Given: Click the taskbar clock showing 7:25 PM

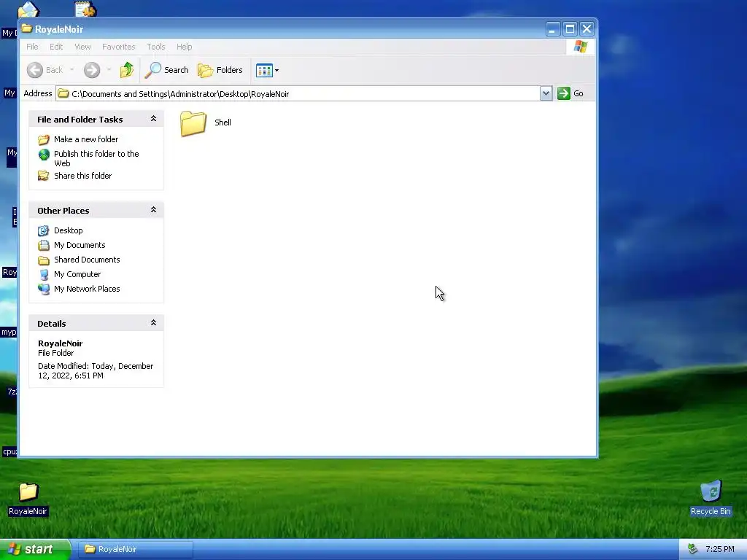Looking at the screenshot, I should [720, 549].
